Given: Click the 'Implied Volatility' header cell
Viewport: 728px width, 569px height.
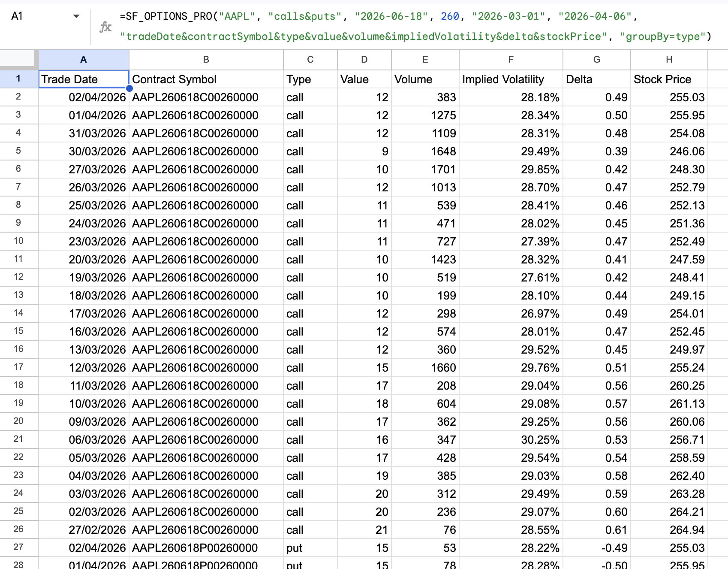Looking at the screenshot, I should [511, 79].
